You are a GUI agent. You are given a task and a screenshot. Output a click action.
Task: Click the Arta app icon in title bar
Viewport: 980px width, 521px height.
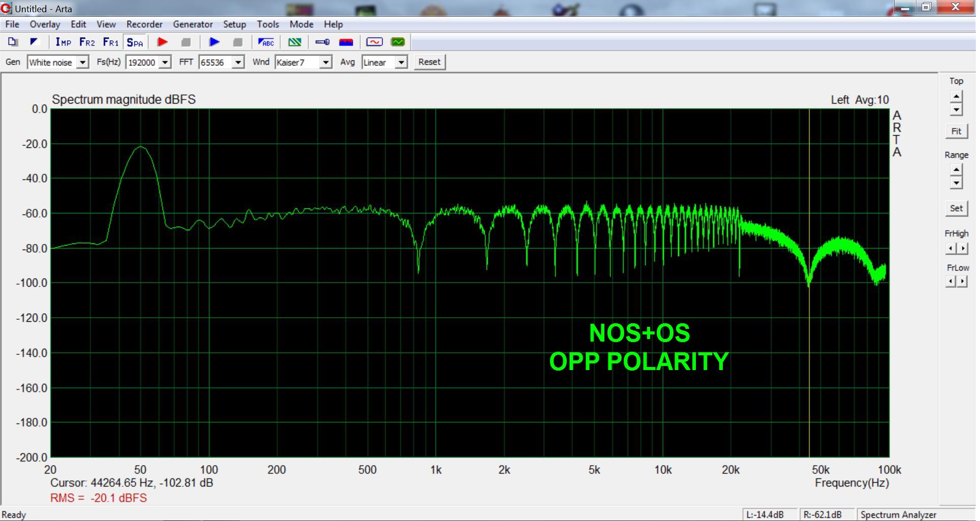pos(6,8)
